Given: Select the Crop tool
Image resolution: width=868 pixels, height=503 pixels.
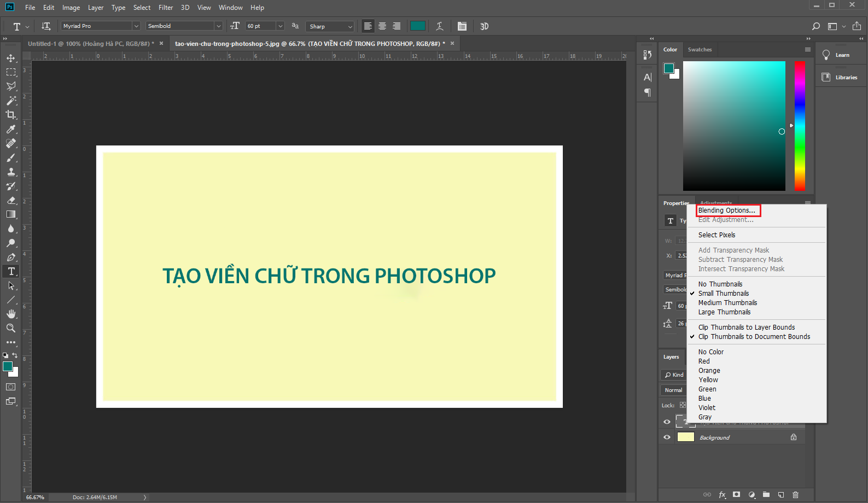Looking at the screenshot, I should pyautogui.click(x=11, y=115).
